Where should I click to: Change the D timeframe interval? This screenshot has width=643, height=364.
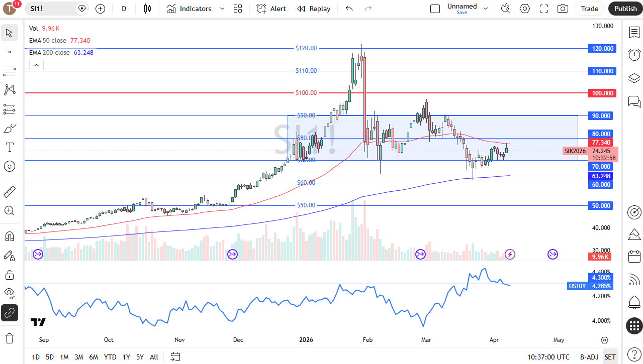pos(124,9)
